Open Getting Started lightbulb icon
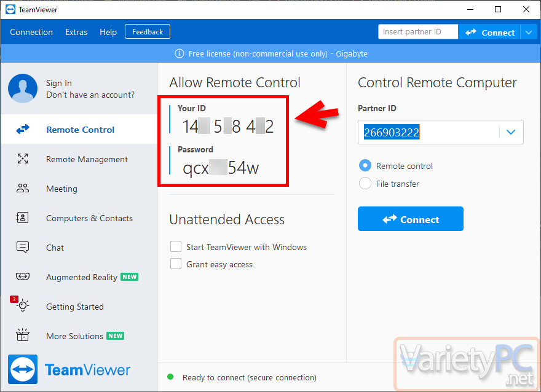Screen dimensions: 541x392 [x=23, y=306]
